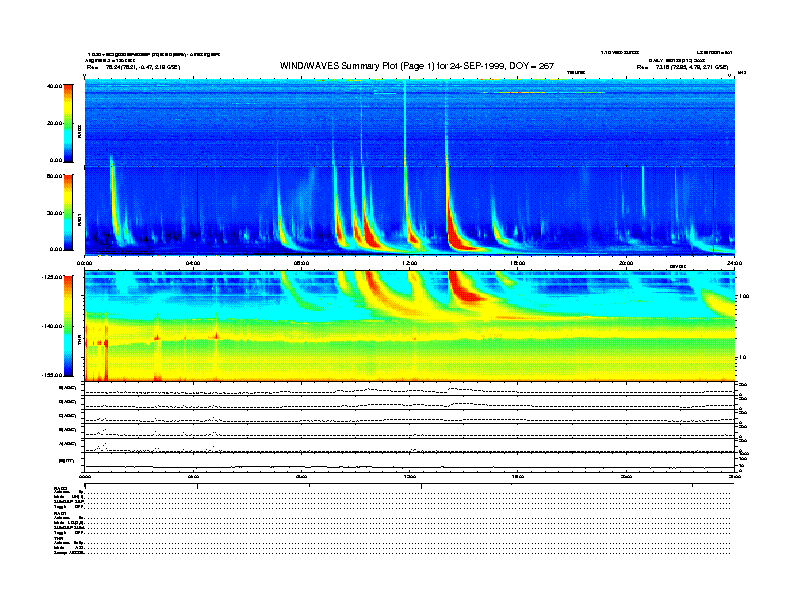Click the 12:00 tick label under RAD1 spectrogram
This screenshot has width=792, height=612.
[x=409, y=263]
